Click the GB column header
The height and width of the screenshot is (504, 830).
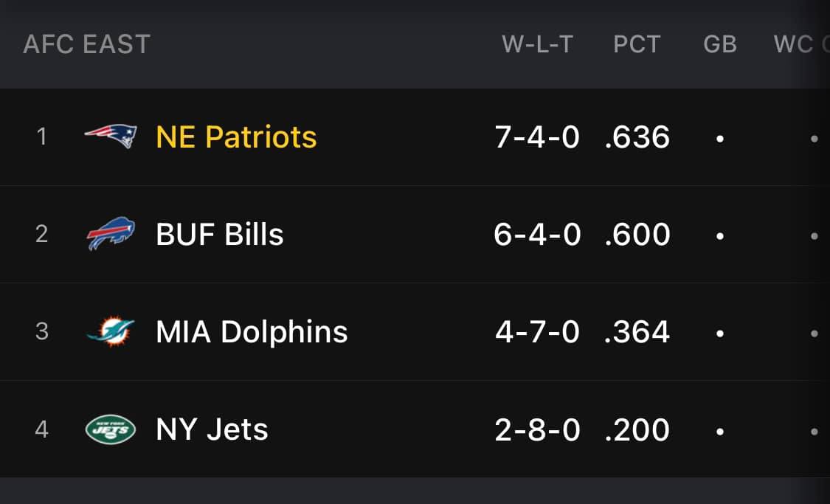[720, 44]
